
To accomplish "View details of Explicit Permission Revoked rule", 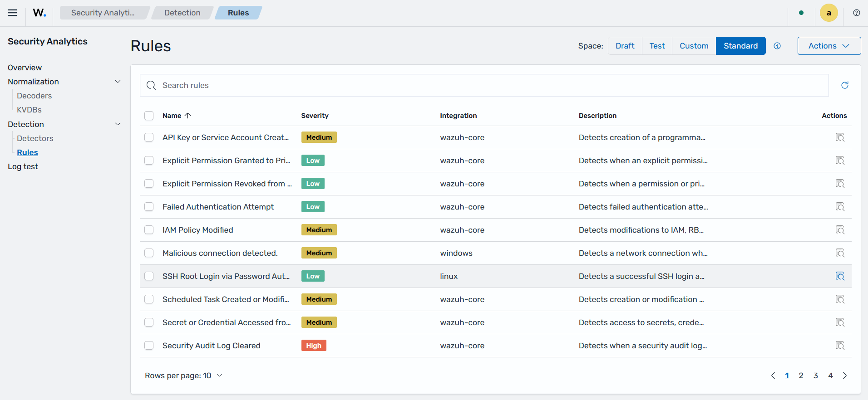I will (x=840, y=184).
